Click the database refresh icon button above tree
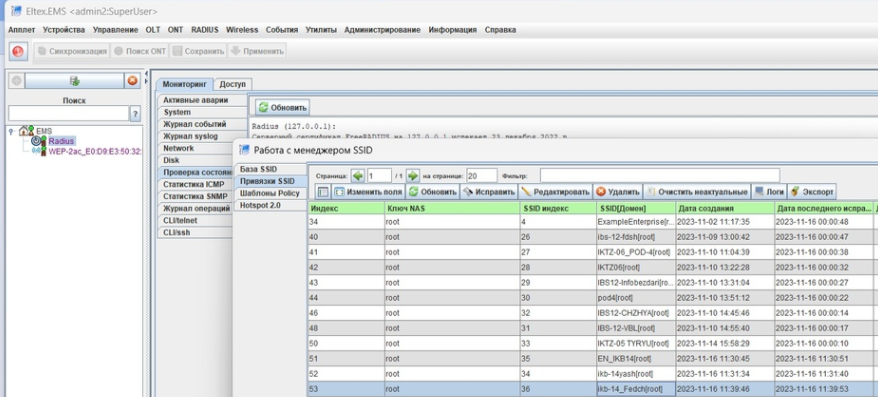The height and width of the screenshot is (397, 878). tap(74, 81)
